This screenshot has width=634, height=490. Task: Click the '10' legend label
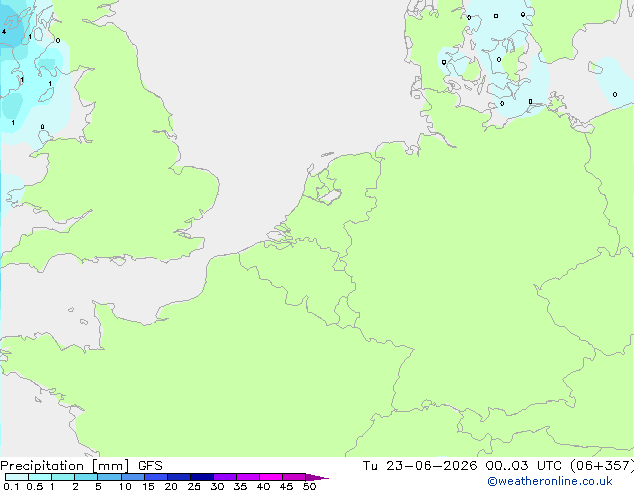[x=125, y=486]
